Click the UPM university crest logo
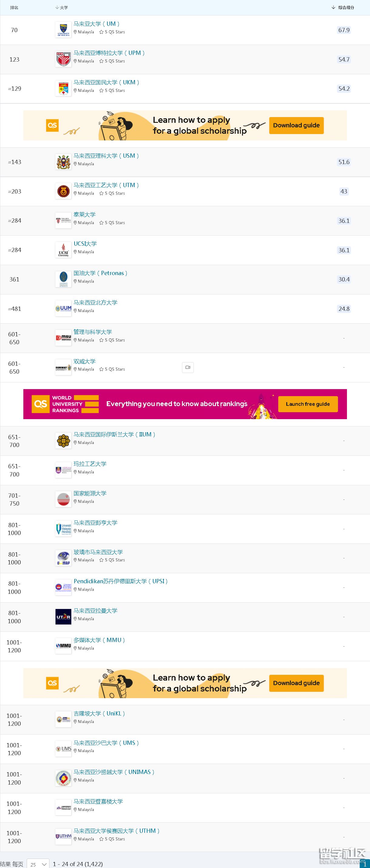 pyautogui.click(x=63, y=59)
